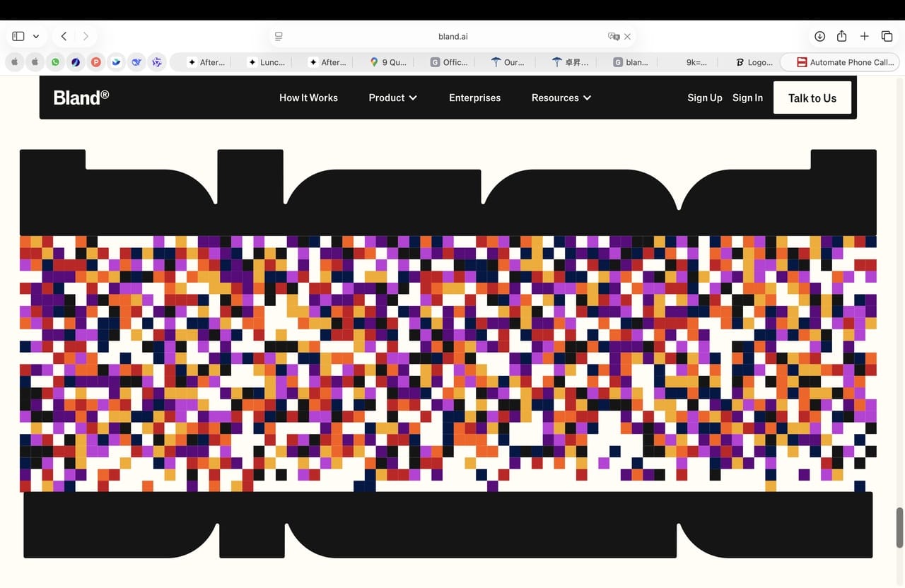Toggle the Safari sidebar

point(18,36)
